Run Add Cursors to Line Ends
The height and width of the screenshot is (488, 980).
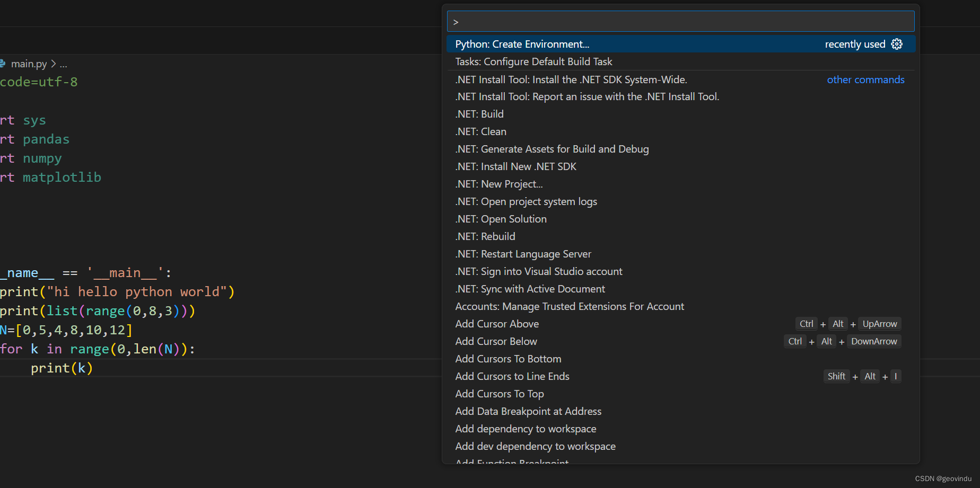(x=512, y=376)
